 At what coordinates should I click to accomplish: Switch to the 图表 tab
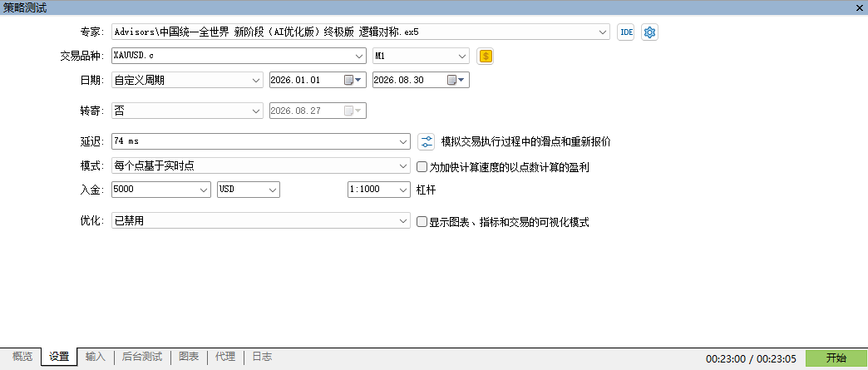pos(189,357)
